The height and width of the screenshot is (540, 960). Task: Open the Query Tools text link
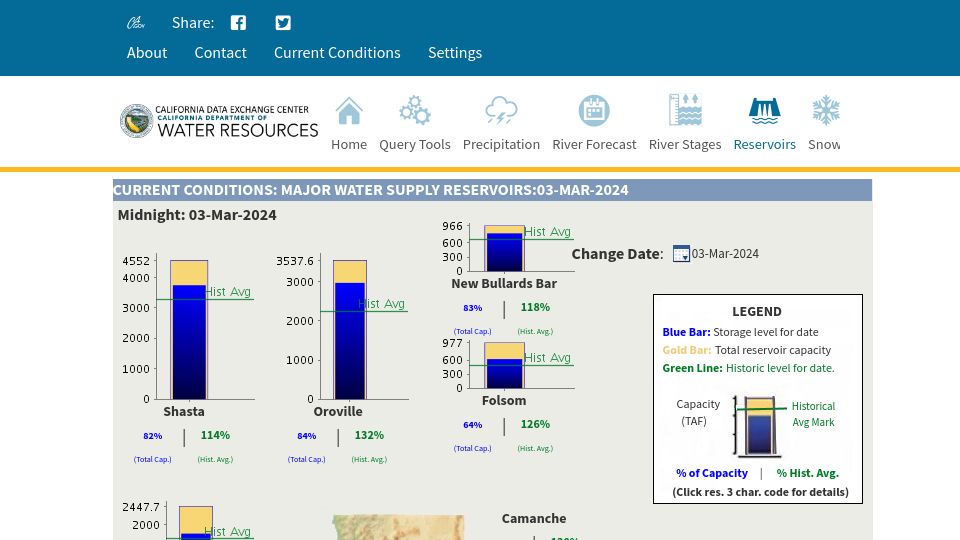[x=414, y=144]
